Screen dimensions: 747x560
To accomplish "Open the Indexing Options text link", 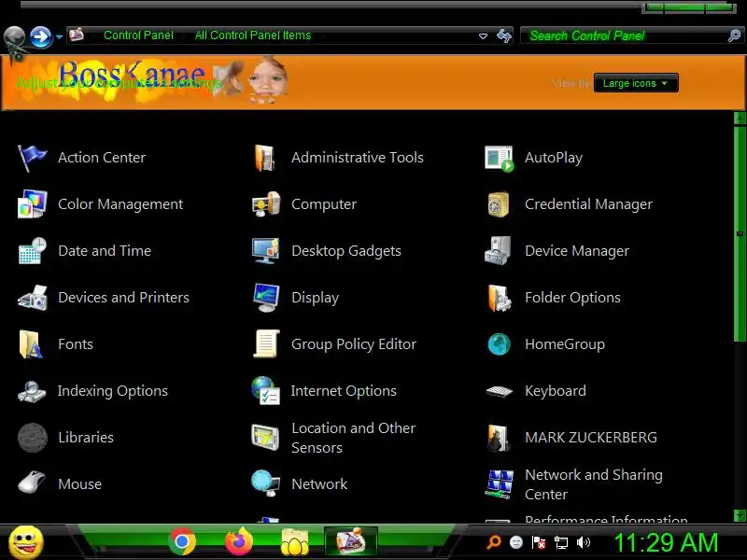I will point(112,391).
